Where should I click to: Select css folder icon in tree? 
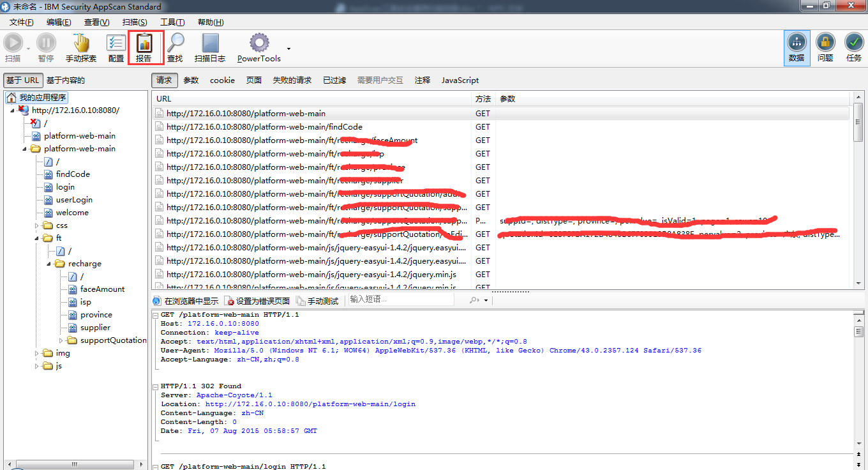(x=48, y=225)
